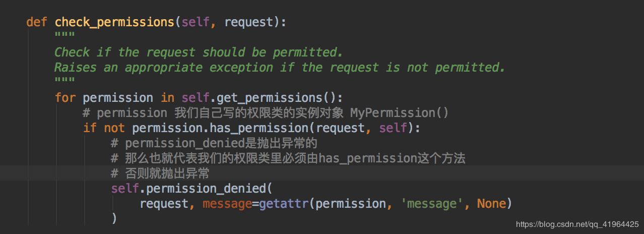Image resolution: width=644 pixels, height=234 pixels.
Task: Click the get_permissions method call
Action: (x=270, y=98)
